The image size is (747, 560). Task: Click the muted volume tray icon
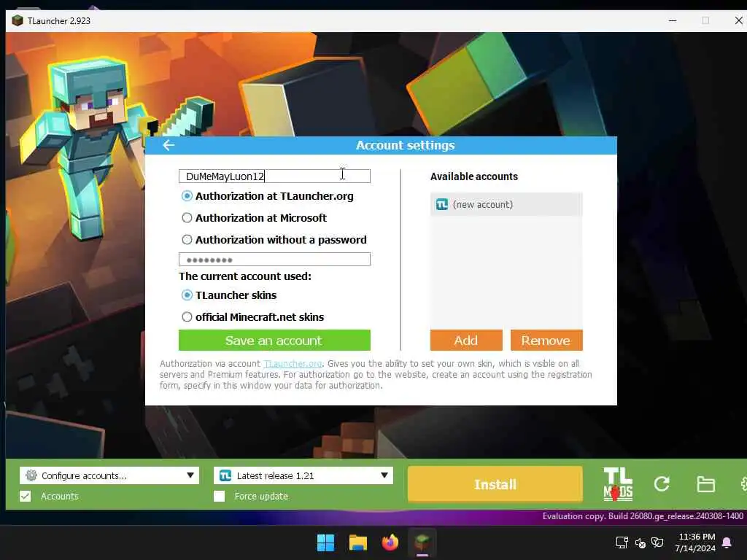pos(640,542)
